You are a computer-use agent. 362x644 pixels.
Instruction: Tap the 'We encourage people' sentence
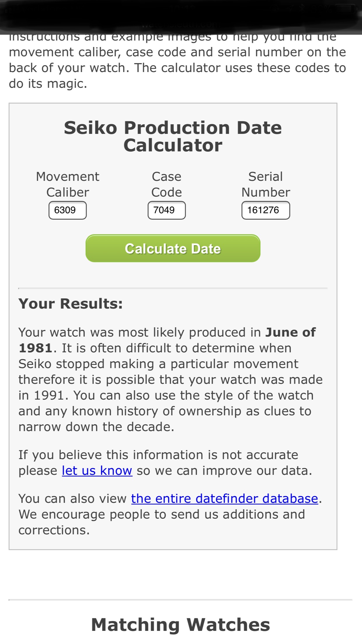point(162,514)
